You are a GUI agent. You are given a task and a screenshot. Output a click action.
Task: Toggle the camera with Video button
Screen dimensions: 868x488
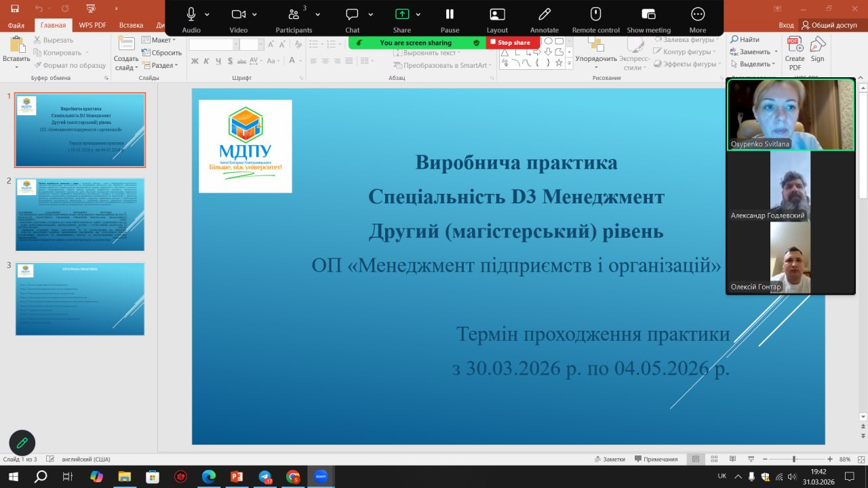[x=238, y=15]
